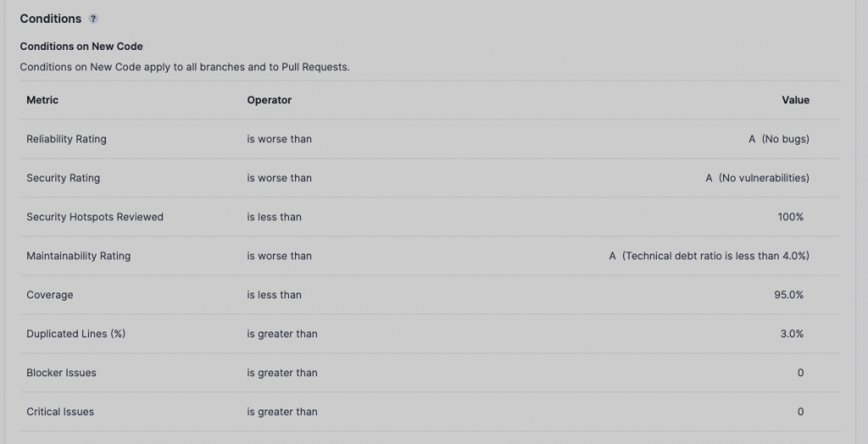Select the Security Rating metric

pyautogui.click(x=63, y=178)
